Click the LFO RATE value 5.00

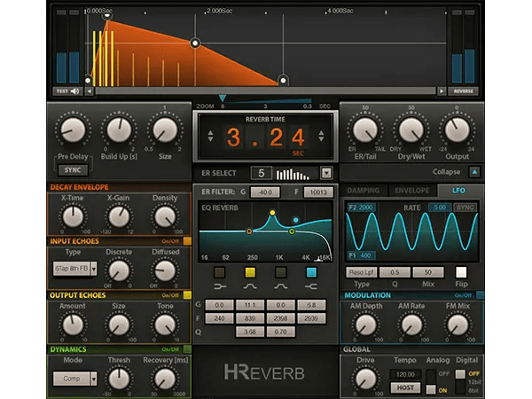[440, 207]
